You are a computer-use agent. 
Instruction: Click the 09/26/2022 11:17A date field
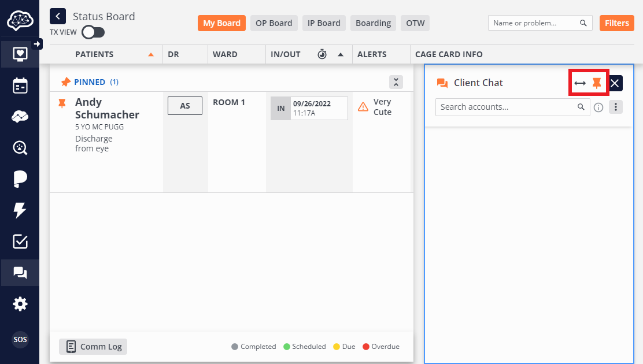click(319, 108)
